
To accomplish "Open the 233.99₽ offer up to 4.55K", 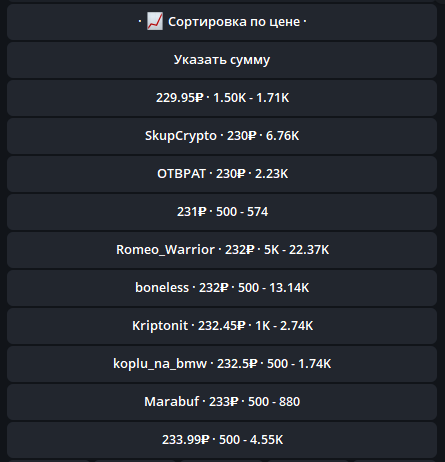I will pos(222,440).
